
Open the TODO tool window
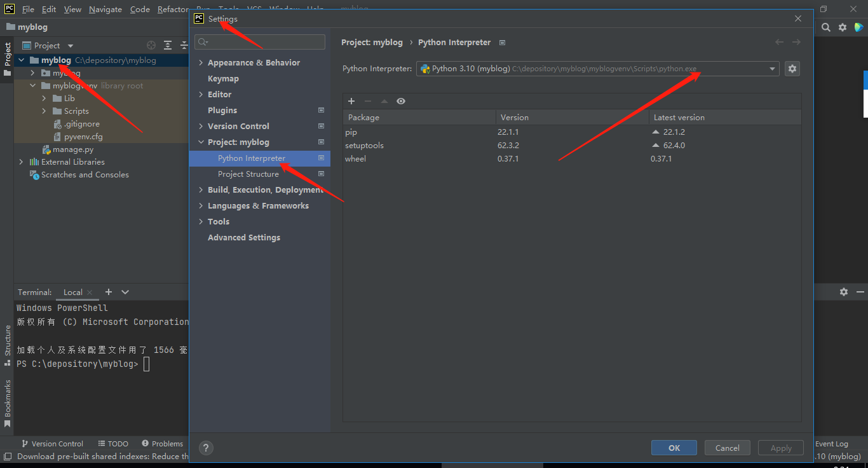tap(113, 444)
